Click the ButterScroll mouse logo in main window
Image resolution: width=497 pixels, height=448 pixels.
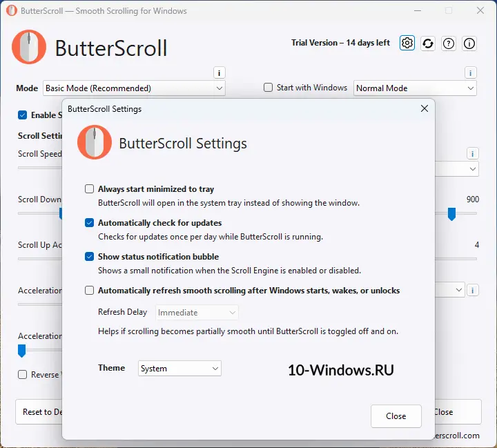29,47
